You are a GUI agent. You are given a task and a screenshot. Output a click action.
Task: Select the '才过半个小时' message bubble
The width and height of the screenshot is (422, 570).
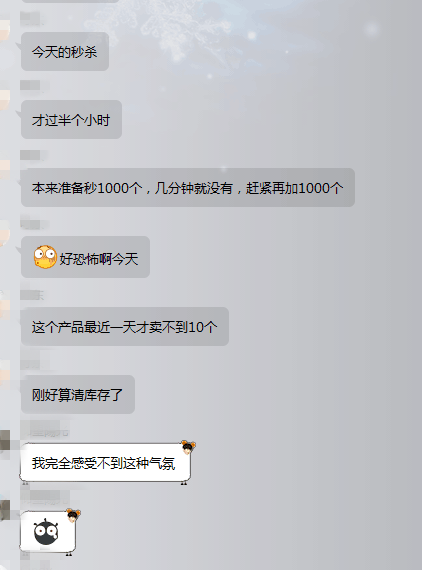[x=71, y=120]
